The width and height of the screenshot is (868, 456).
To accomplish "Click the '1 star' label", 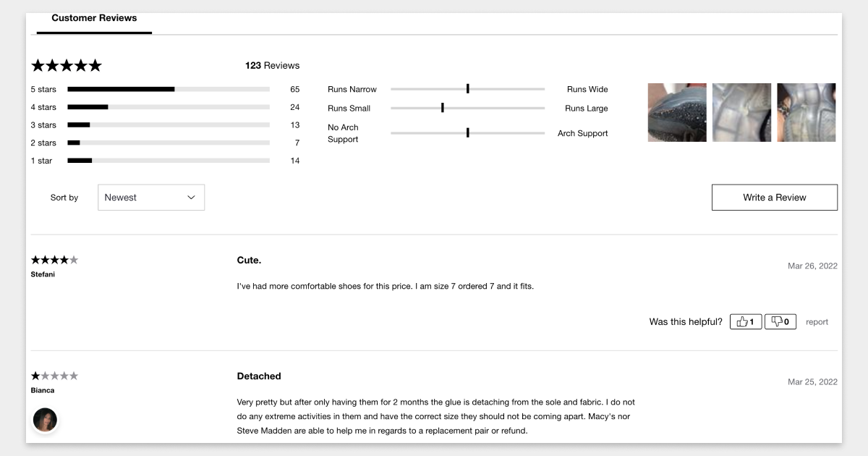I will coord(41,161).
